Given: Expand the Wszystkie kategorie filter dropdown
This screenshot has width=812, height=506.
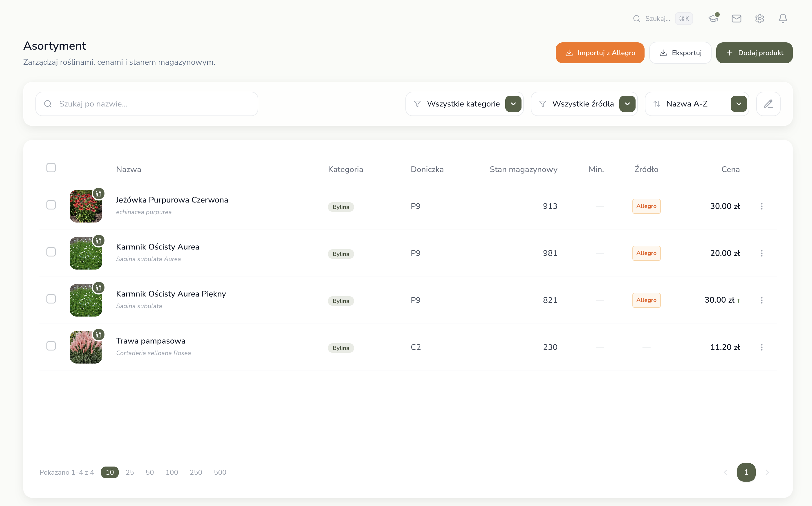Looking at the screenshot, I should [x=513, y=104].
